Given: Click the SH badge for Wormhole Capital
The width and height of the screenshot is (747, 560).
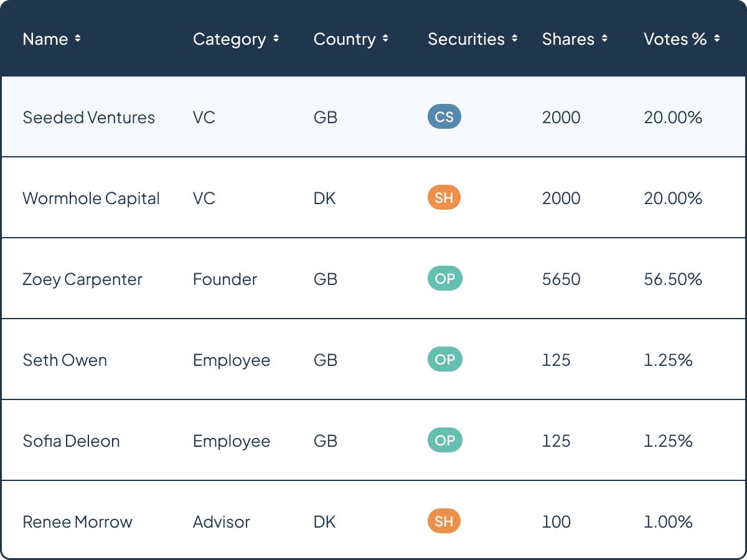Looking at the screenshot, I should pos(444,198).
